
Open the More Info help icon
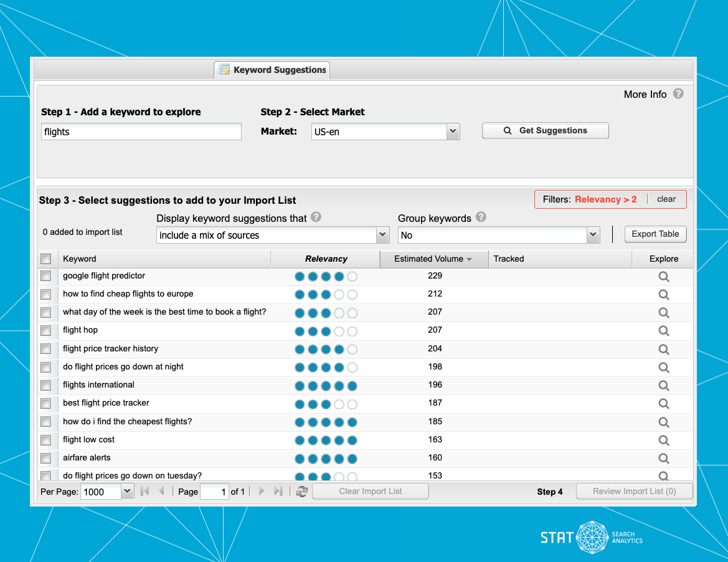(x=678, y=94)
